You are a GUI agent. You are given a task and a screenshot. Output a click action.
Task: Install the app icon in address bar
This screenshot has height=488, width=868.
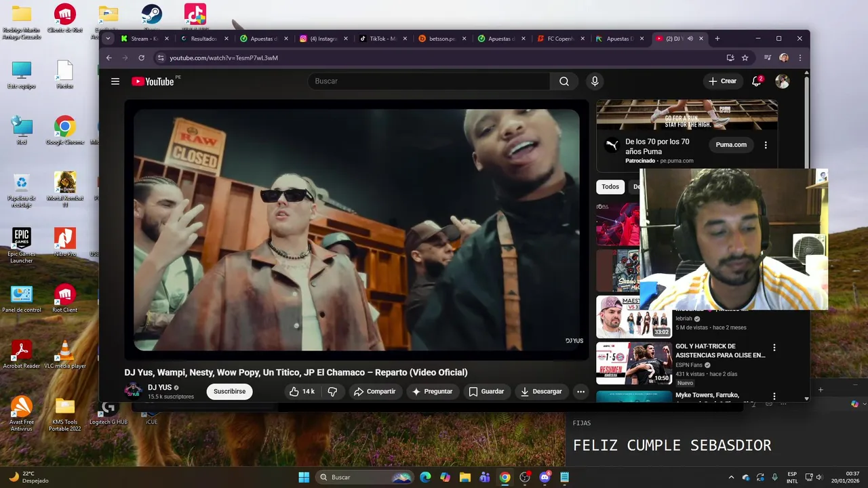[x=730, y=58]
